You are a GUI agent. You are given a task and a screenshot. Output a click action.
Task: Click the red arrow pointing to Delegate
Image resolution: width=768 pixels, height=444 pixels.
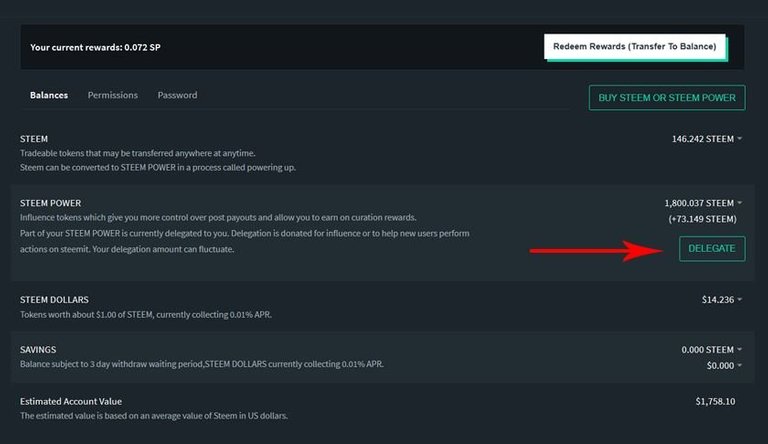[x=596, y=250]
